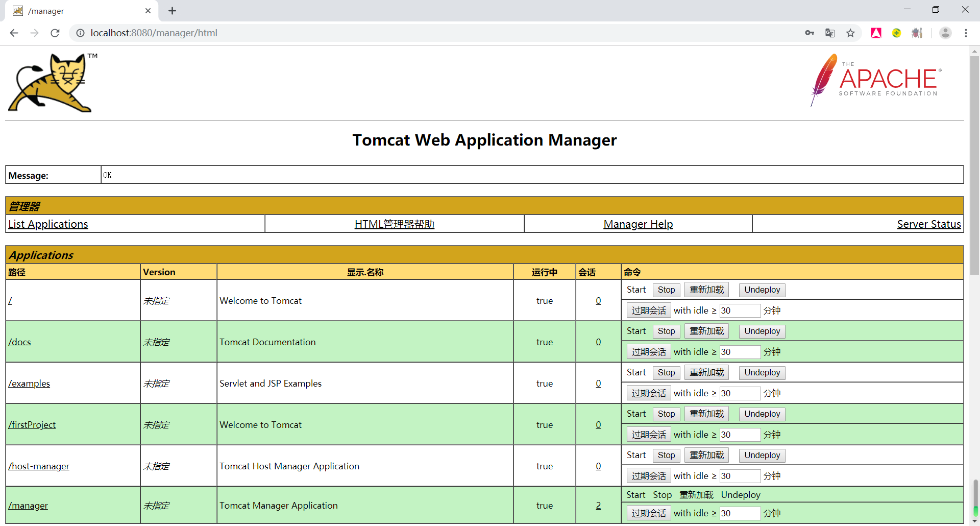Reload the manager page
Image resolution: width=980 pixels, height=526 pixels.
[55, 33]
